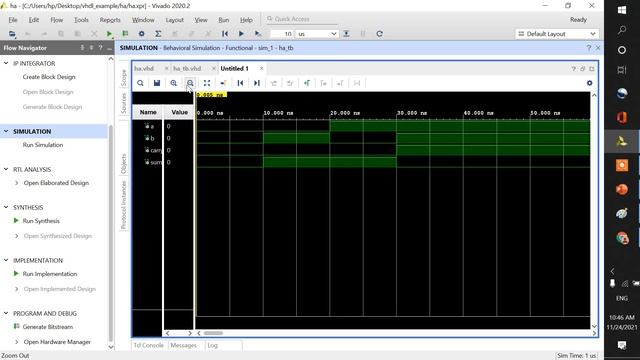Screen dimensions: 640x360
Task: Click the Quick Access search field
Action: point(301,19)
